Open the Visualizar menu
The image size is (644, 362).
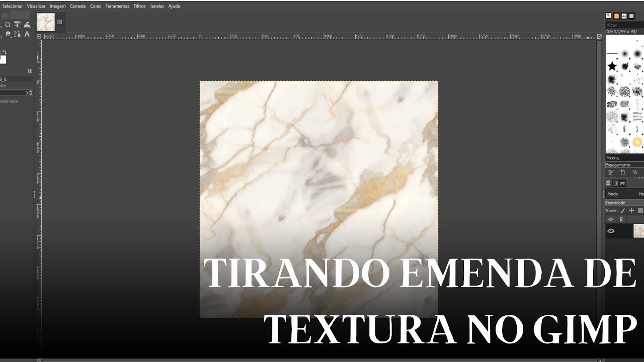pyautogui.click(x=36, y=6)
